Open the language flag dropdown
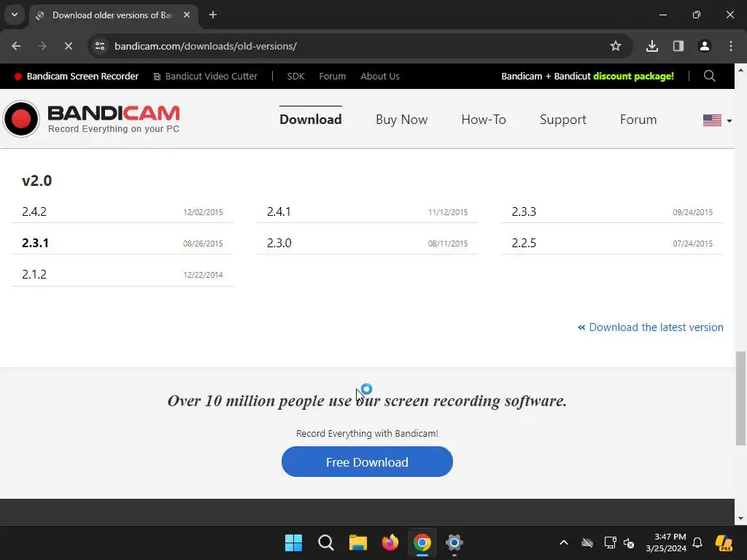 [717, 120]
